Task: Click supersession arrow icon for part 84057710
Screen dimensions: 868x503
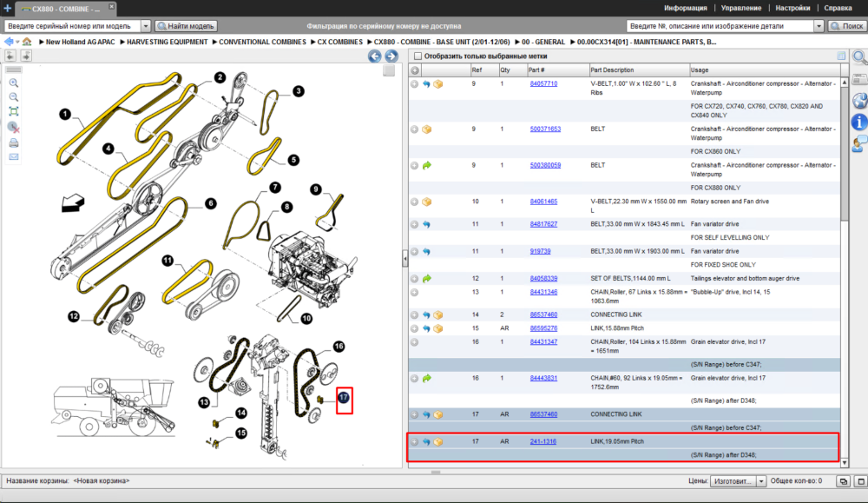Action: pos(426,84)
